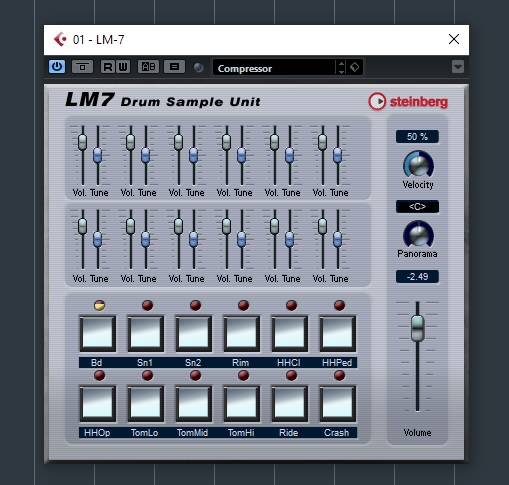This screenshot has height=485, width=509.
Task: Select the LED above HHPed pad
Action: pyautogui.click(x=339, y=305)
